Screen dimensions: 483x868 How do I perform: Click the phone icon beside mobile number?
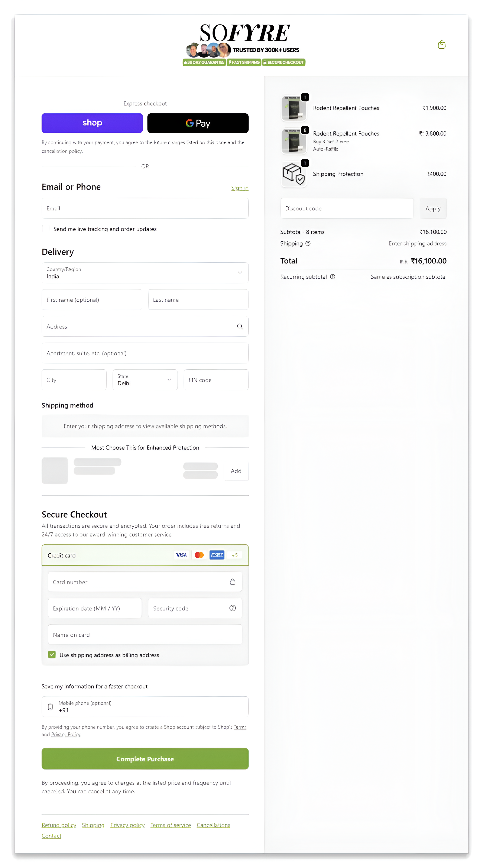(50, 707)
